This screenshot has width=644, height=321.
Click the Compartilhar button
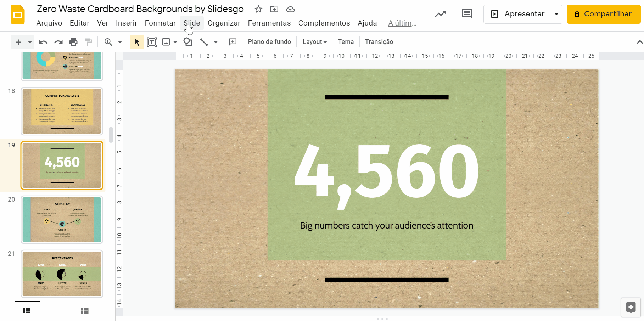pos(604,14)
